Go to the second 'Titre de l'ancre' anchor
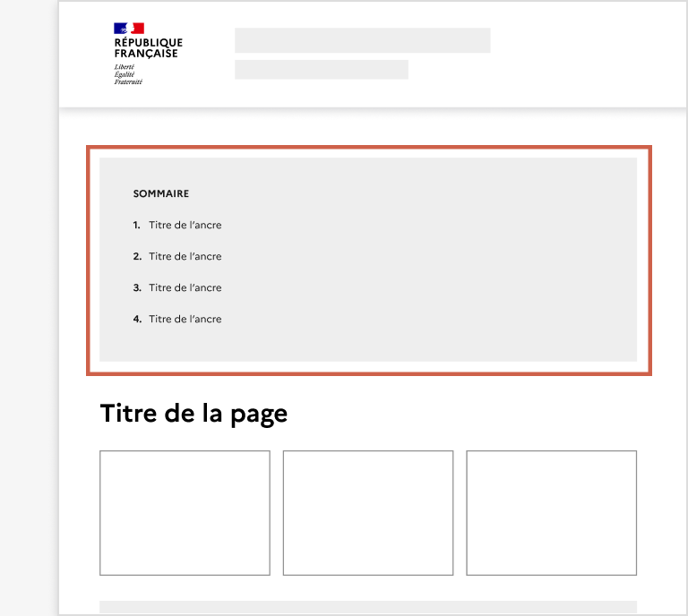This screenshot has width=688, height=616. (185, 256)
